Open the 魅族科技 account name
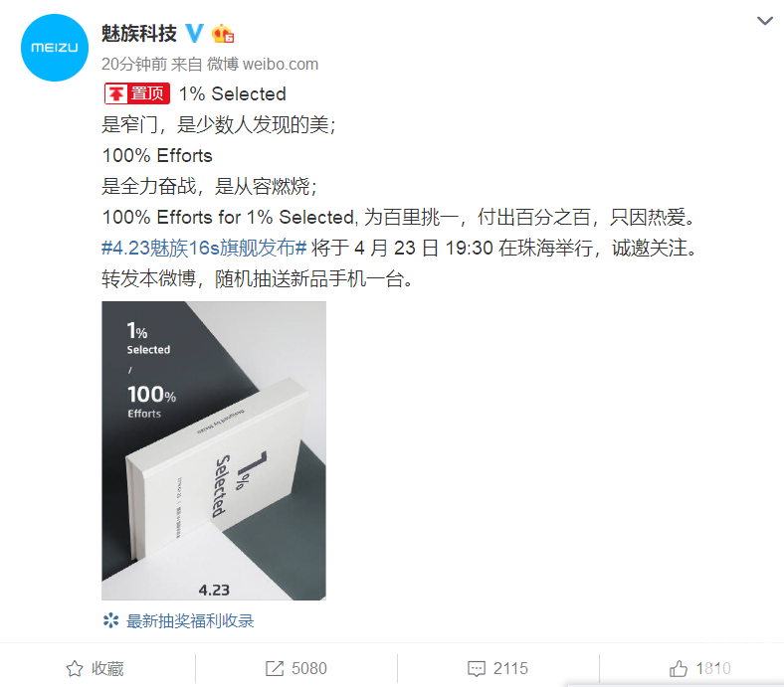 pos(139,34)
